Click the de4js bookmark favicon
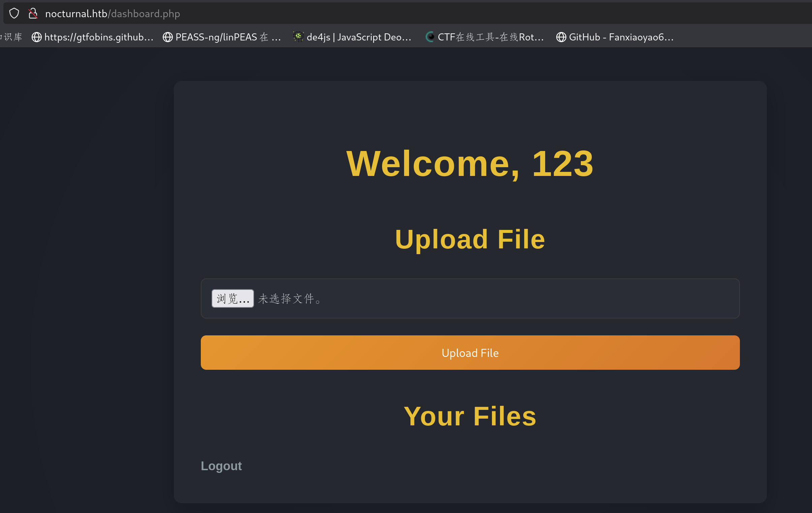Image resolution: width=812 pixels, height=513 pixels. pos(299,36)
